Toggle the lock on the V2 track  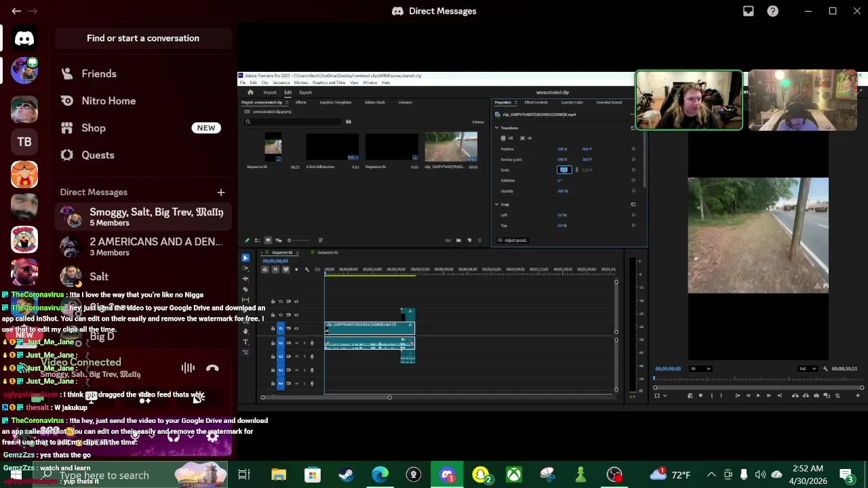[x=273, y=314]
